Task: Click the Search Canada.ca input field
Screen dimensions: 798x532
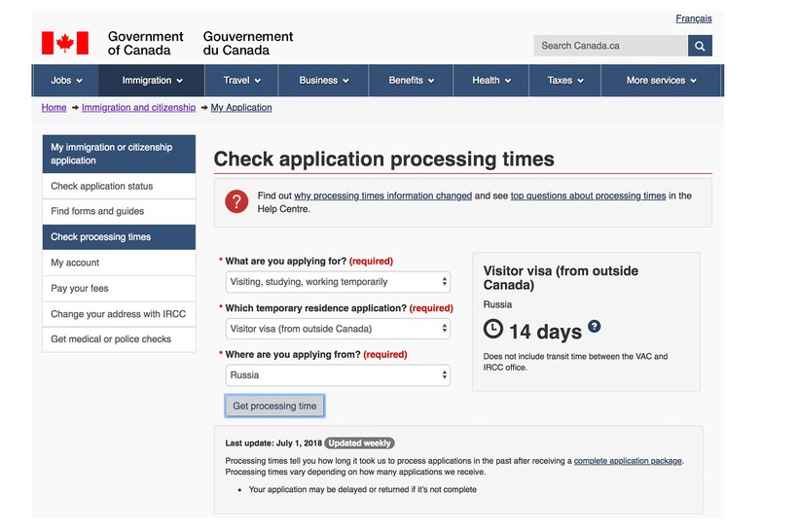Action: [x=611, y=46]
